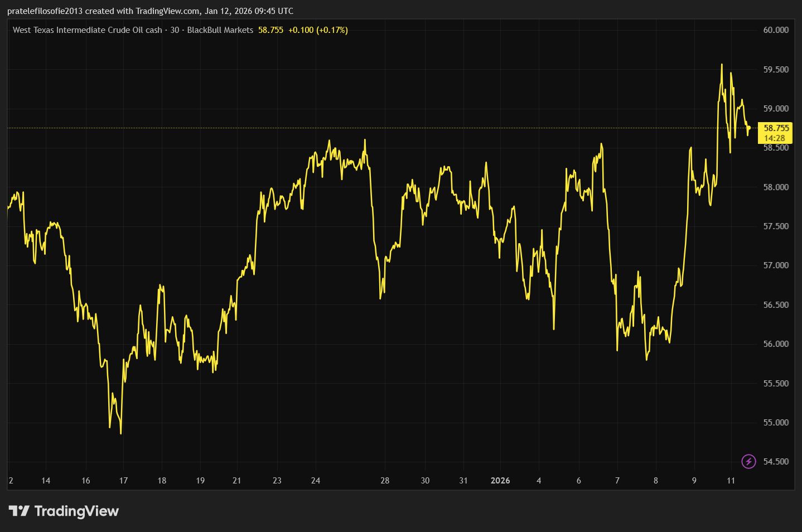The width and height of the screenshot is (802, 532).
Task: Click the '30' interval in chart legend
Action: (175, 30)
